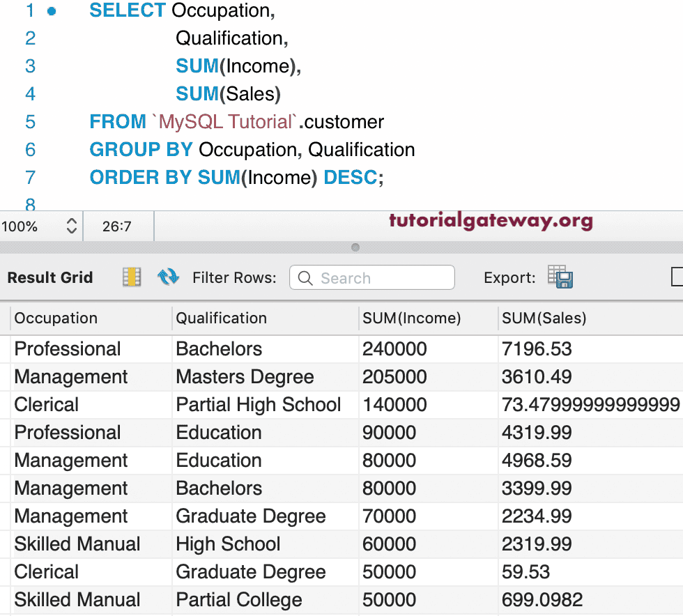Select the Partial High School cell
This screenshot has height=616, width=683.
258,405
